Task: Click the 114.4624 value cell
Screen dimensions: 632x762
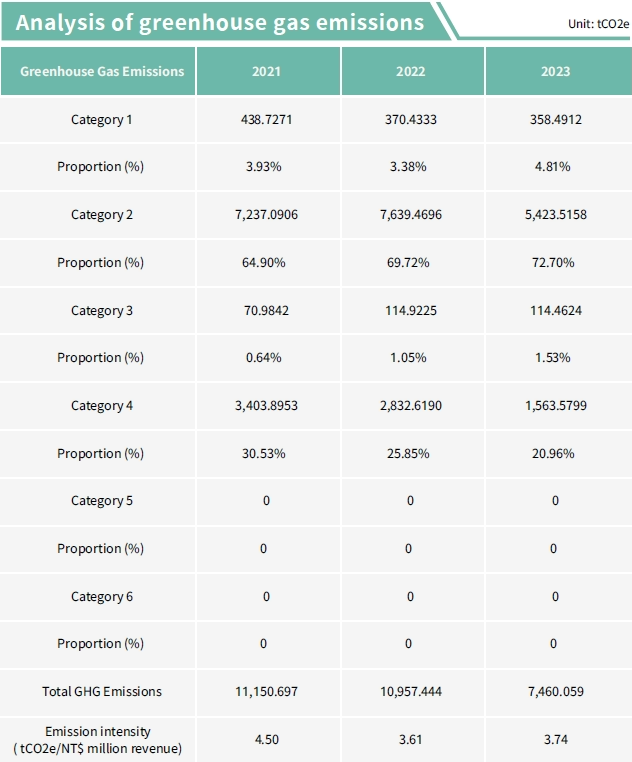Action: (556, 310)
